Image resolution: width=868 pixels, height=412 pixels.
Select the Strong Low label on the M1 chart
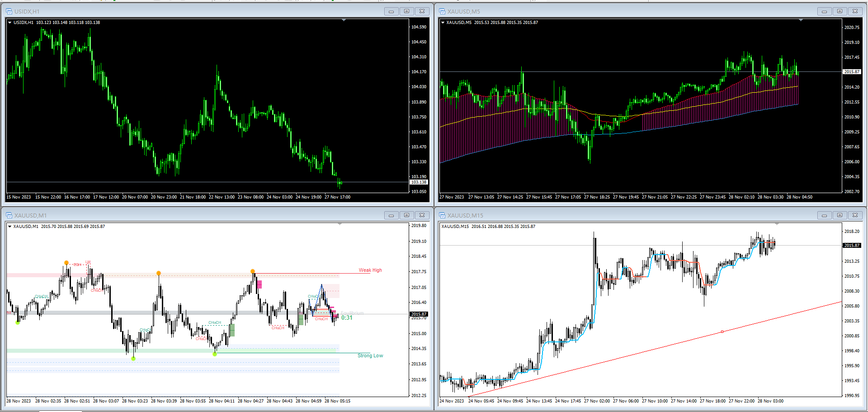(370, 355)
